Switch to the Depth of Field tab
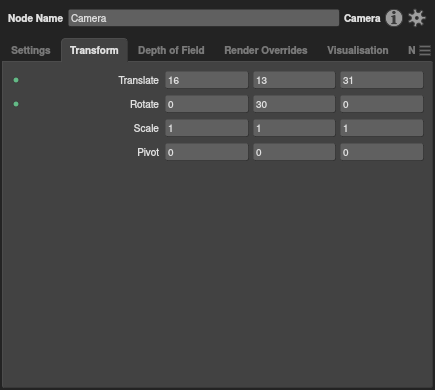This screenshot has width=435, height=390. (171, 50)
